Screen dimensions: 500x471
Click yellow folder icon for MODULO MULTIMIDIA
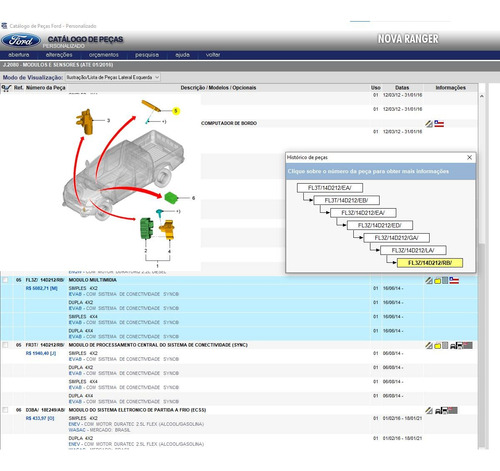pyautogui.click(x=437, y=281)
